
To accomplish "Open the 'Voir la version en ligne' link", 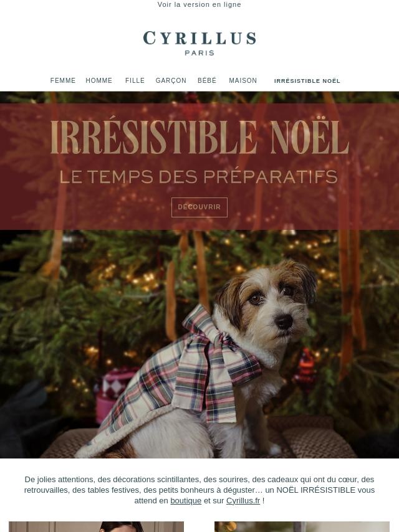I will [199, 4].
